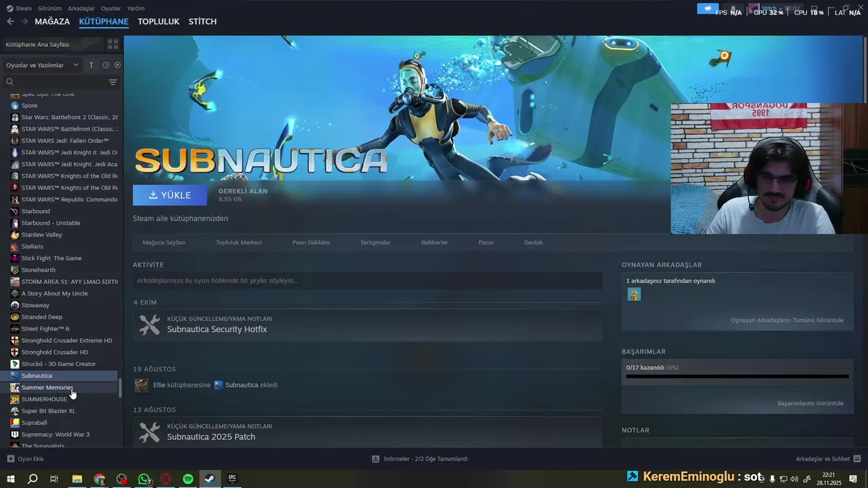Open Spotify from the taskbar
This screenshot has height=488, width=868.
(x=188, y=479)
